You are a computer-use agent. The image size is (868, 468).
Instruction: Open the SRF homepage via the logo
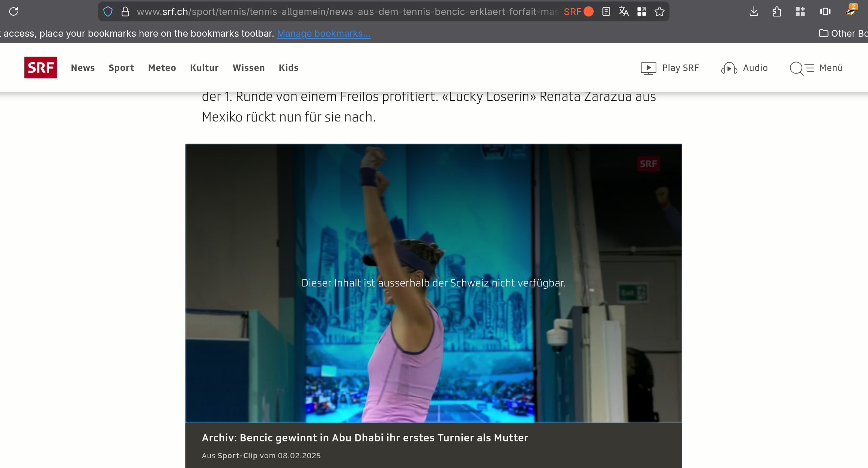click(41, 67)
